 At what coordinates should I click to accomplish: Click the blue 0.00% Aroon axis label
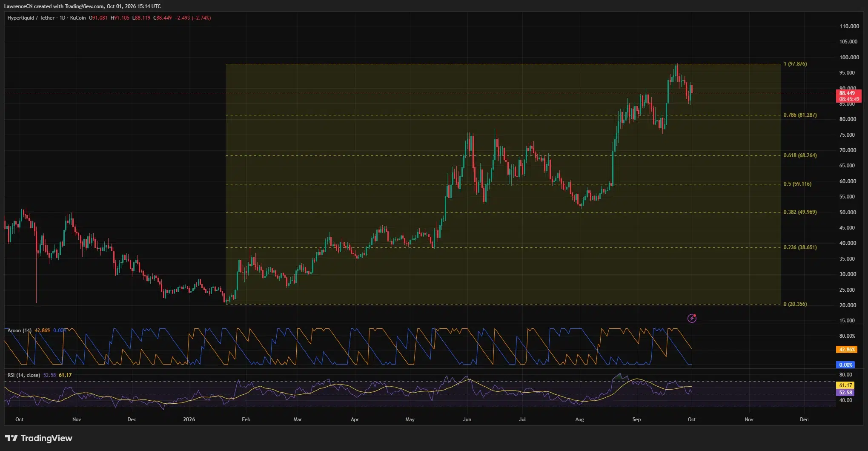pos(845,365)
